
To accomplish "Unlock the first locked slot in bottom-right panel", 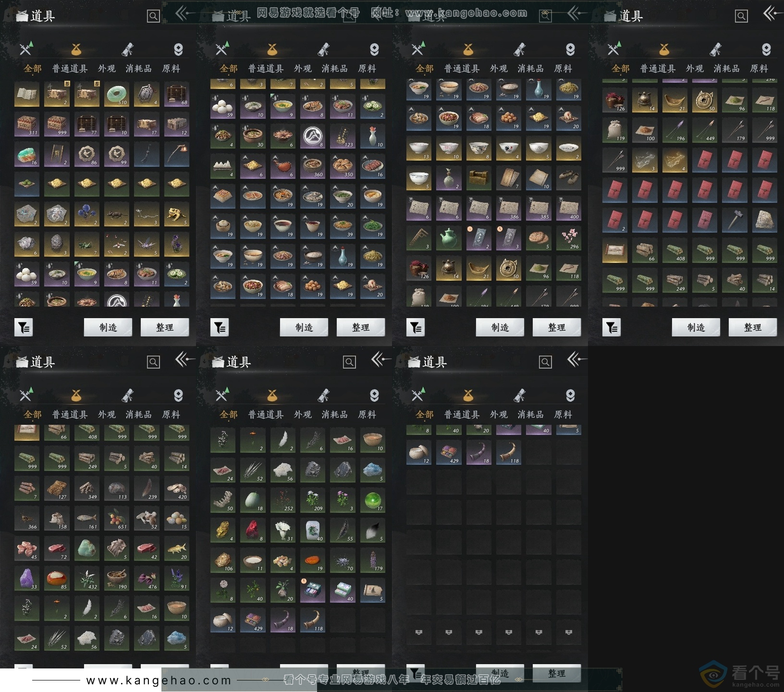I will [419, 632].
